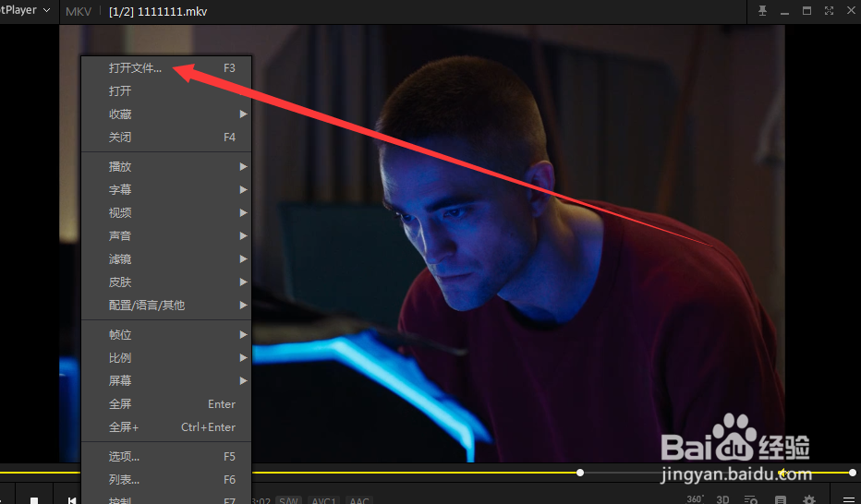Adjust the volume slider knob
This screenshot has height=504, width=861.
852,473
